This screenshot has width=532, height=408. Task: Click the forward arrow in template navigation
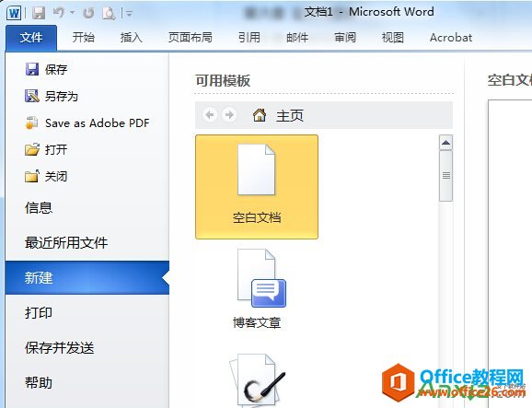point(229,115)
